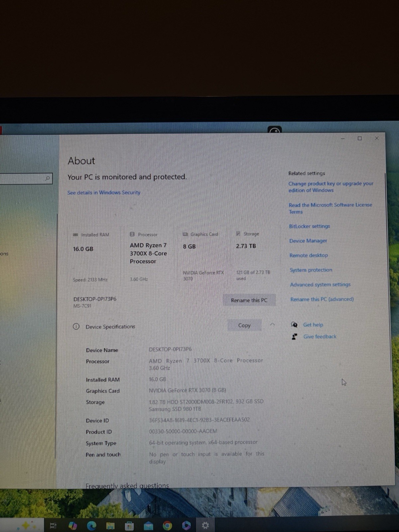Viewport: 399px width, 532px height.
Task: Click the search highlights sparkle in the taskbar
Action: point(26,525)
